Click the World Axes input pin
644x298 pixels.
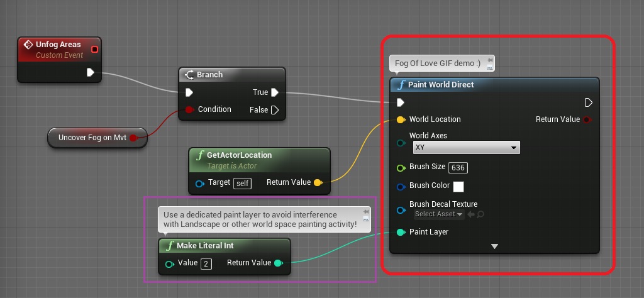[x=401, y=143]
